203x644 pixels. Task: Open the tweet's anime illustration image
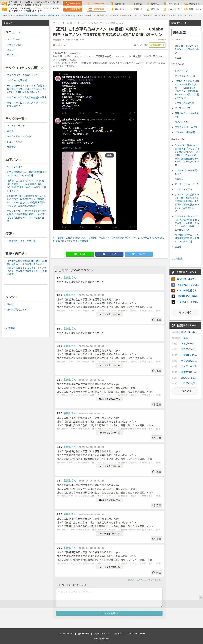(89, 188)
